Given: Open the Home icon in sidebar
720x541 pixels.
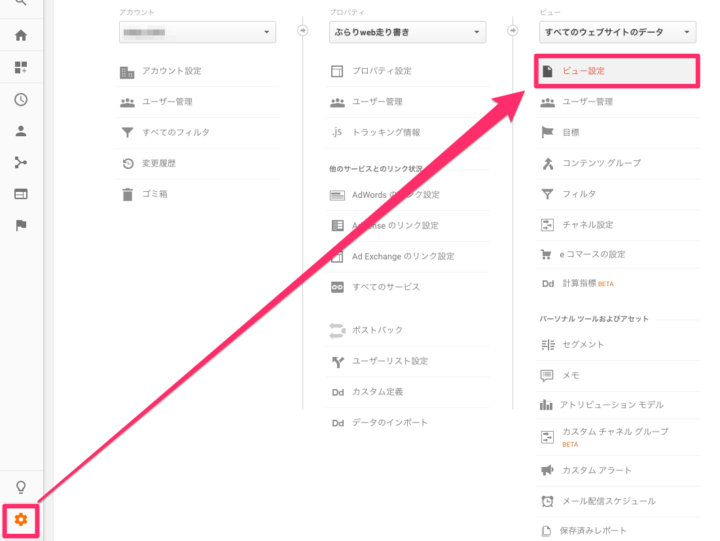Looking at the screenshot, I should [x=20, y=36].
